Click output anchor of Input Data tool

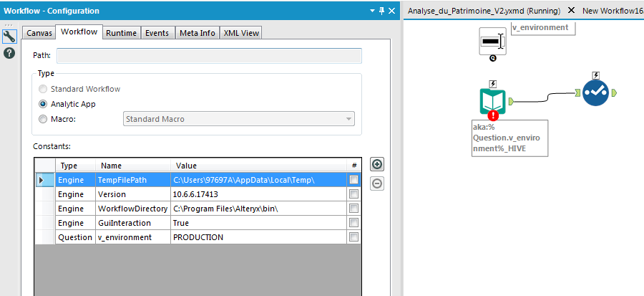pyautogui.click(x=511, y=101)
